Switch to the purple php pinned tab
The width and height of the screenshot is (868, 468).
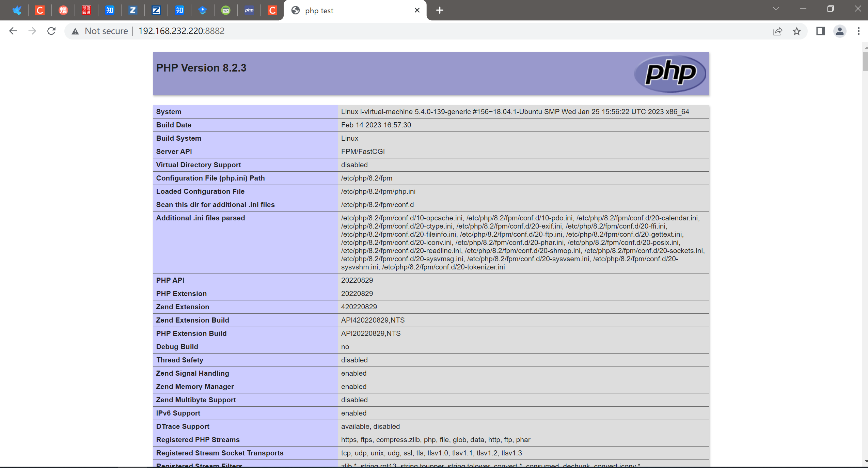point(249,10)
